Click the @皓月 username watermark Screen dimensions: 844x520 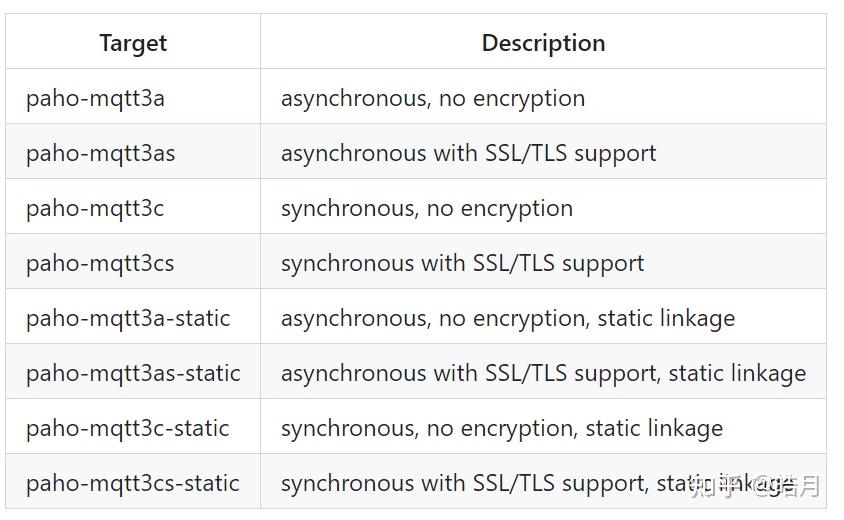[788, 486]
